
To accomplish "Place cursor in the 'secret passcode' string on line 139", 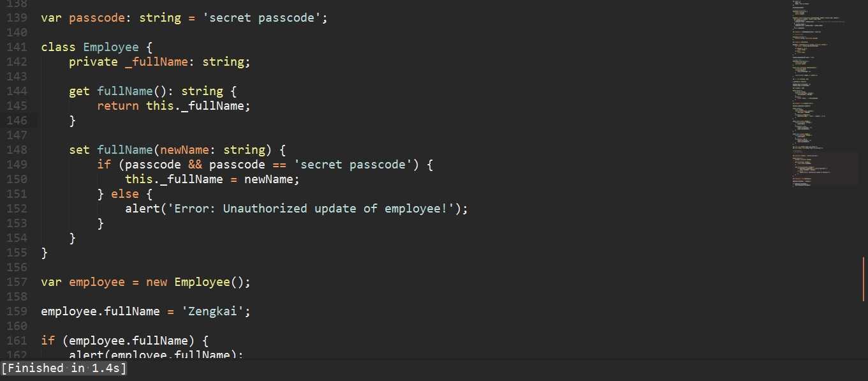I will (262, 18).
